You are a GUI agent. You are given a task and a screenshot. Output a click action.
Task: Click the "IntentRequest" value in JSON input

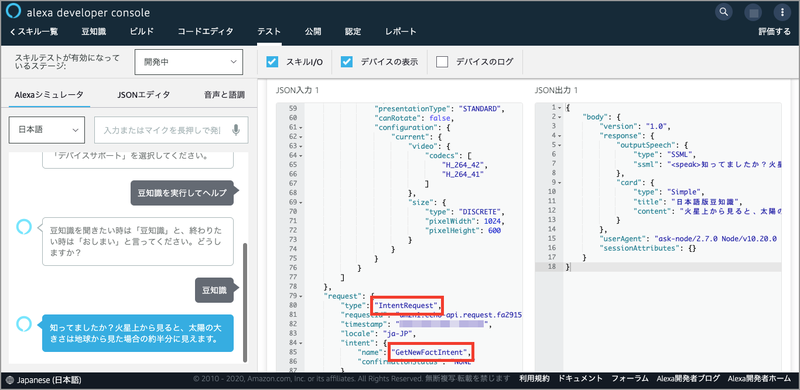coord(407,305)
